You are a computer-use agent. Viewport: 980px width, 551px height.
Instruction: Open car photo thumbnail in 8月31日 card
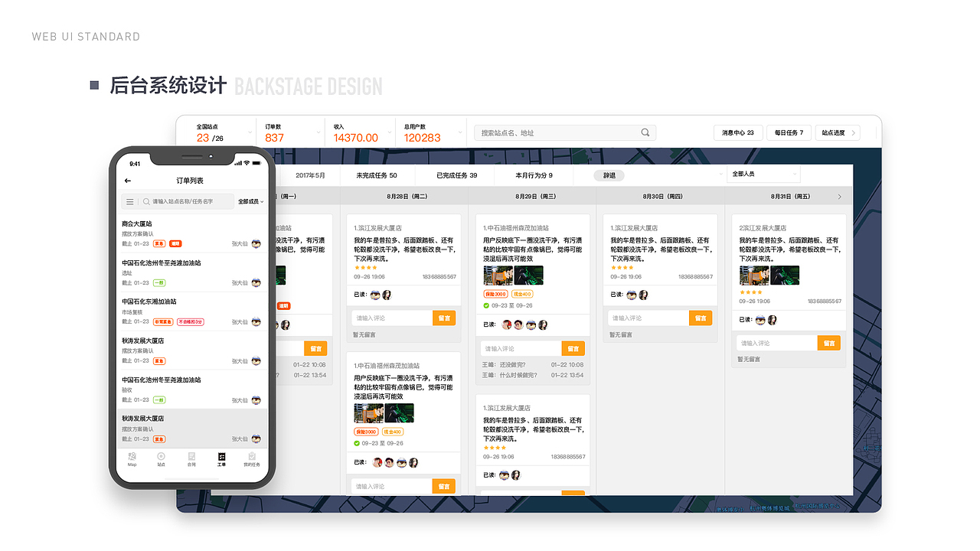(x=754, y=275)
